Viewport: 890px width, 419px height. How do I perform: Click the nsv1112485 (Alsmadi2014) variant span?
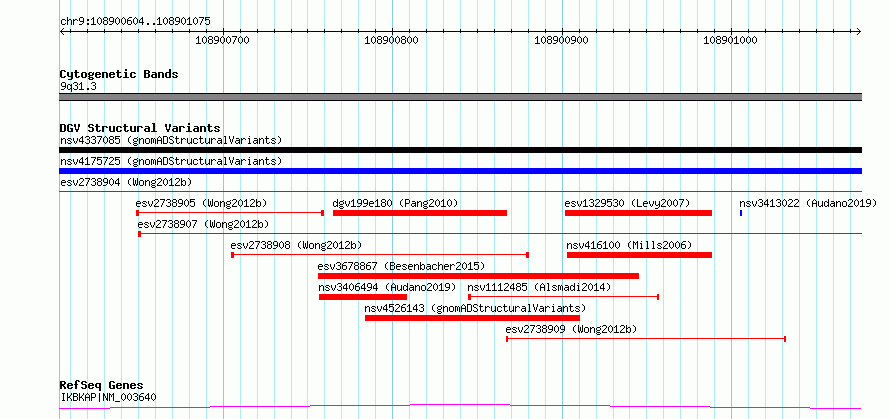coord(563,297)
